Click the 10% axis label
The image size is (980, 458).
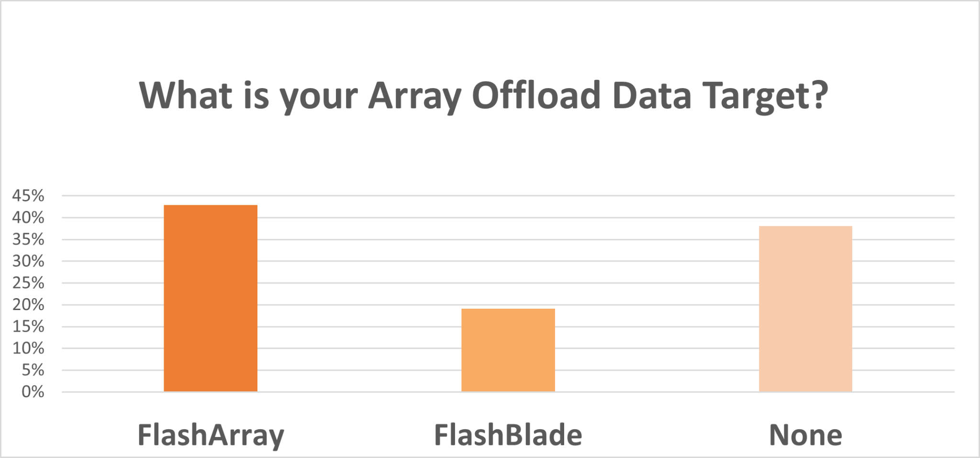click(x=28, y=348)
